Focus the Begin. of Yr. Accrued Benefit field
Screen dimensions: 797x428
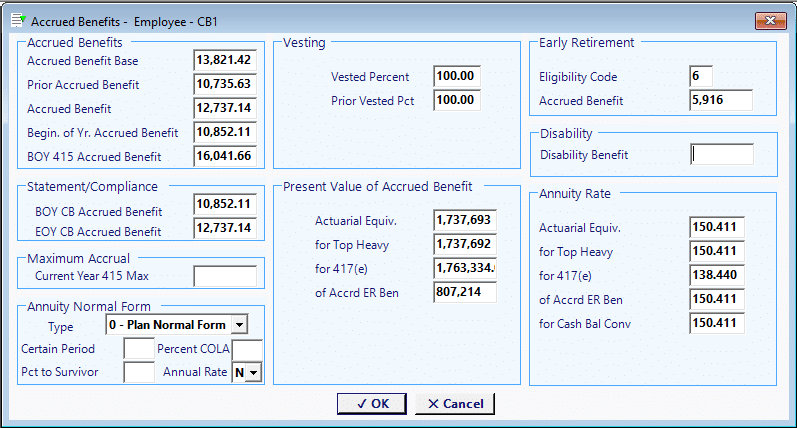click(x=225, y=132)
